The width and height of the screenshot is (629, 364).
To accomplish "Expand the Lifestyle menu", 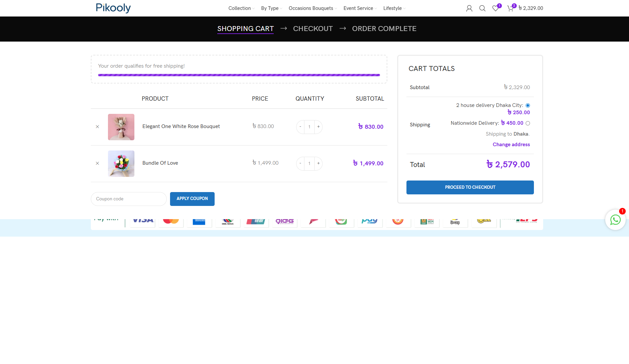I will pos(394,8).
